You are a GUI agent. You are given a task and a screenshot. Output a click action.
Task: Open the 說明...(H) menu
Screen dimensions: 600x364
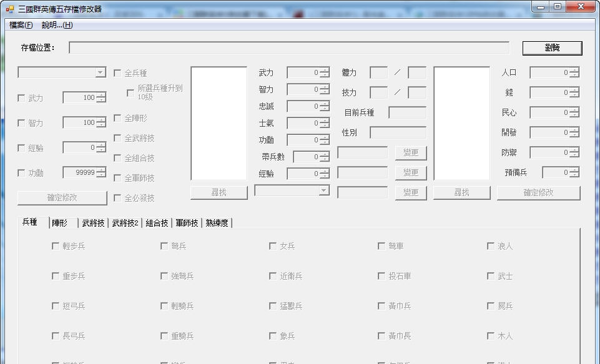coord(57,25)
